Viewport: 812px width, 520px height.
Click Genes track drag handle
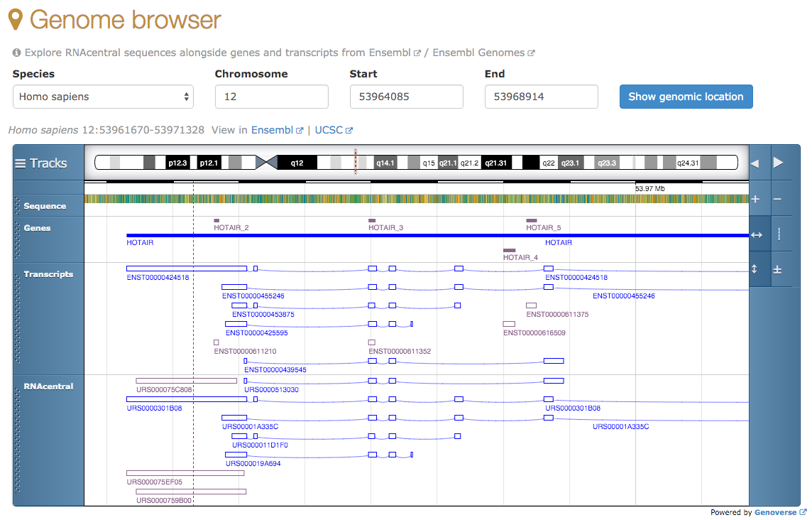tap(17, 240)
